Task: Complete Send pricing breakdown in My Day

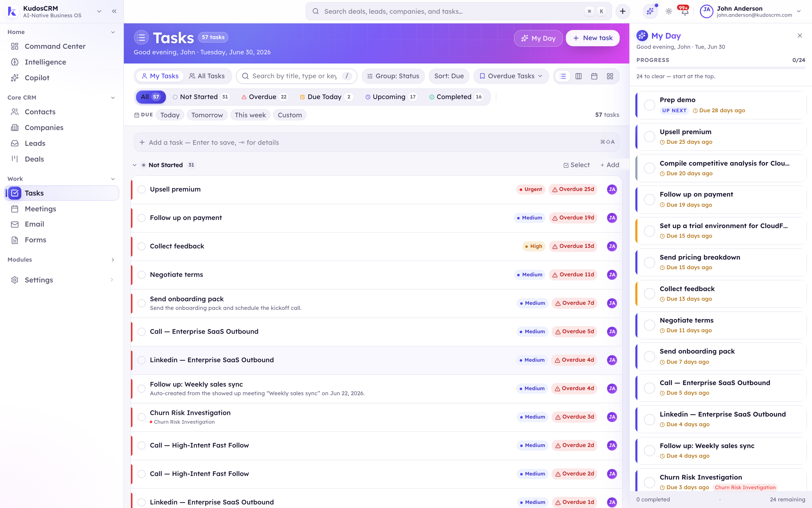Action: click(650, 262)
